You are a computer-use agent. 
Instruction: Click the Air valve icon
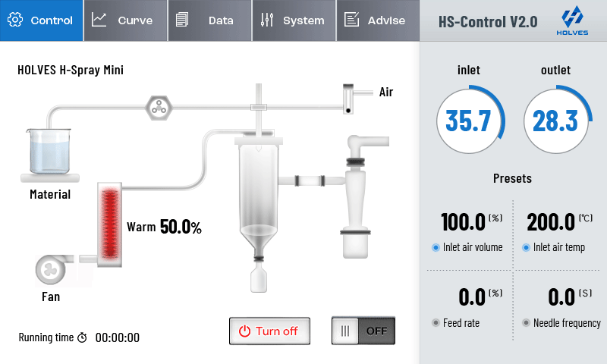(350, 98)
